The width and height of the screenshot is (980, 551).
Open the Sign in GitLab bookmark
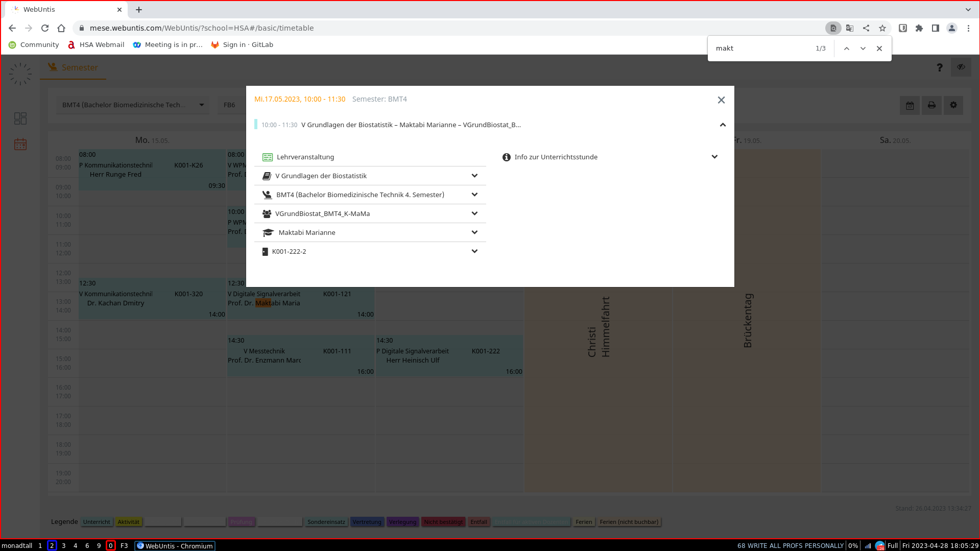[242, 45]
